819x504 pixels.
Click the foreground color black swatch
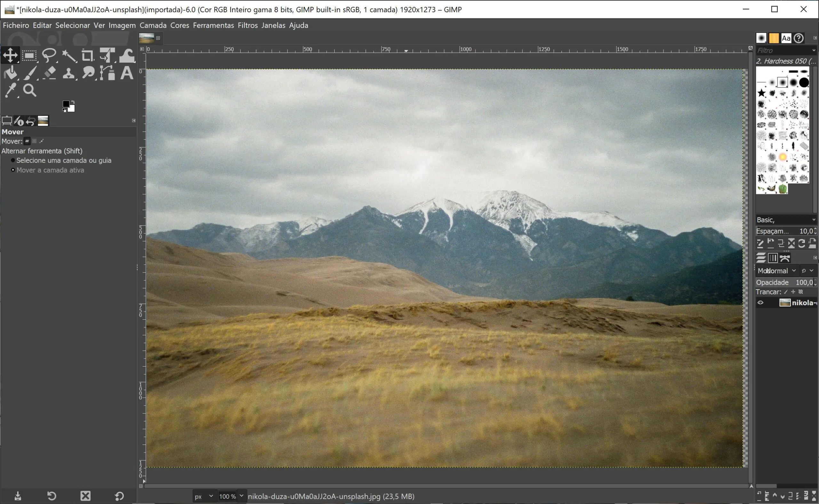tap(66, 104)
